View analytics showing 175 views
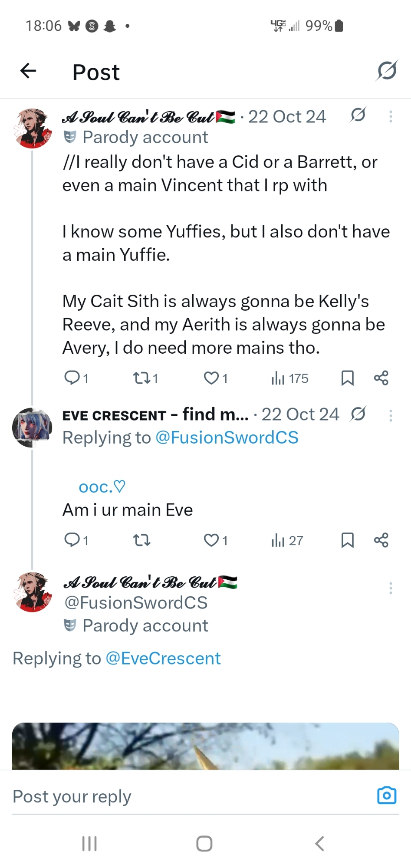This screenshot has width=411, height=868. click(x=289, y=378)
